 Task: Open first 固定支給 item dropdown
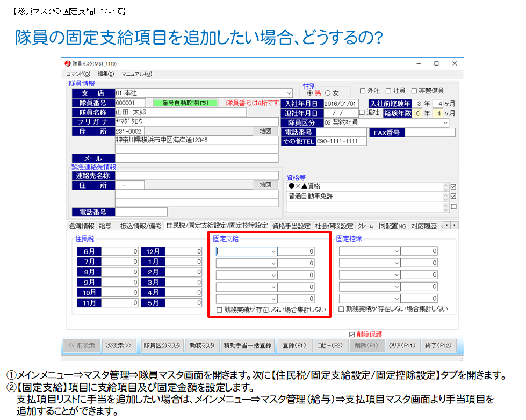tap(273, 251)
